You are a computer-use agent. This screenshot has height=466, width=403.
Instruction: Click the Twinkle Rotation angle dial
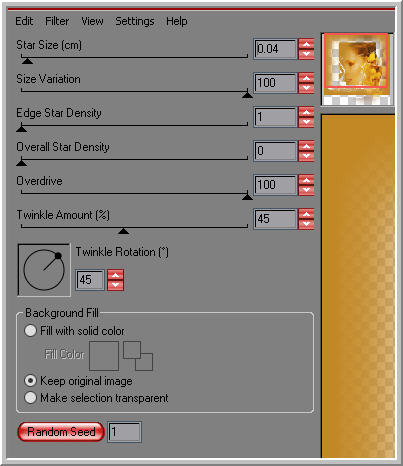[44, 270]
